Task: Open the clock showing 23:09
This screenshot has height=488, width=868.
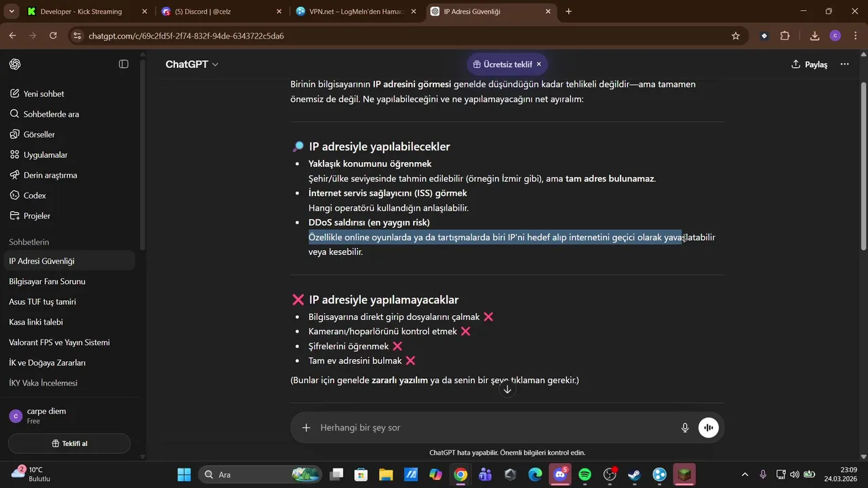Action: [842, 474]
